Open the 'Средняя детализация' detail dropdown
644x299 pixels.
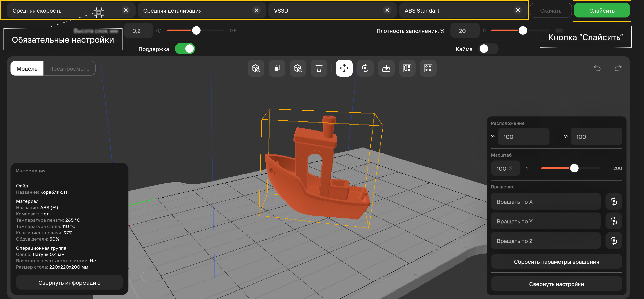(x=202, y=10)
